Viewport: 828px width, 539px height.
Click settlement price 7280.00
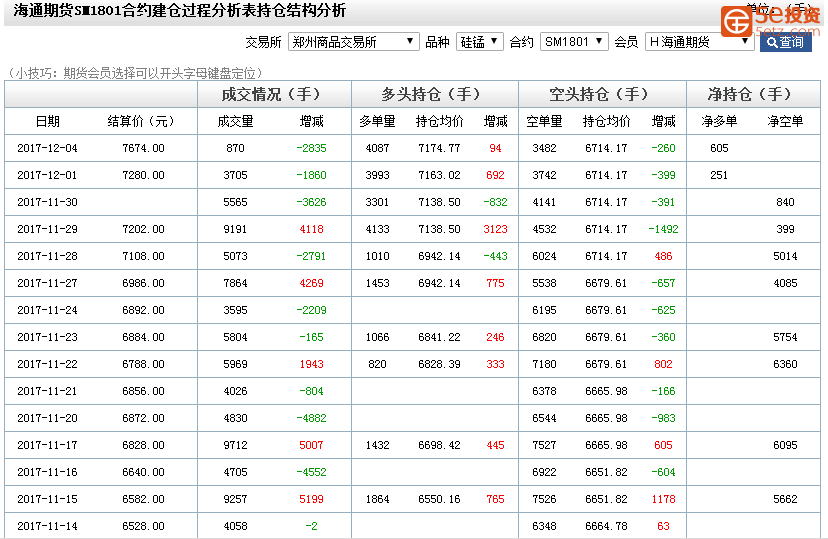[143, 175]
